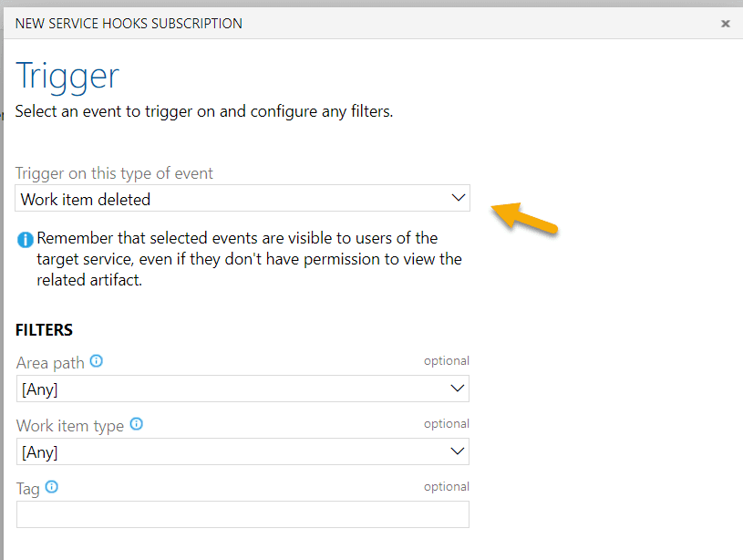Close the New Service Hooks Subscription dialog
This screenshot has height=560, width=743.
(x=726, y=24)
